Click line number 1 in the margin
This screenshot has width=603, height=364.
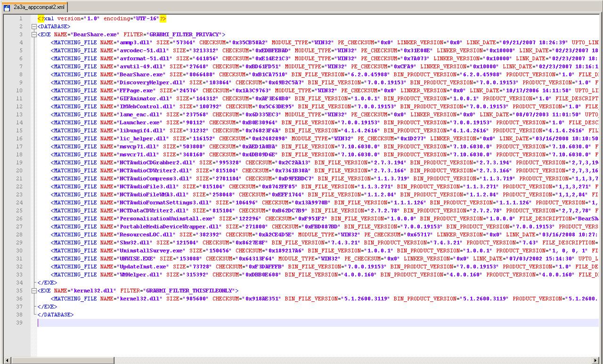(x=21, y=18)
